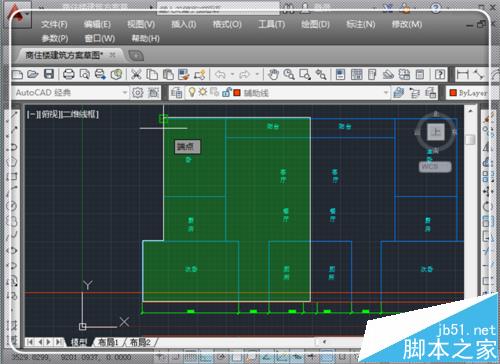Image resolution: width=500 pixels, height=364 pixels.
Task: Redo with the Redo arrow icon
Action: pos(245,74)
